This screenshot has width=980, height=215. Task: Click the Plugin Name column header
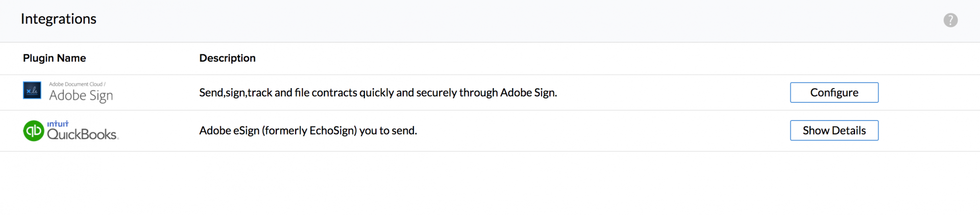click(54, 58)
